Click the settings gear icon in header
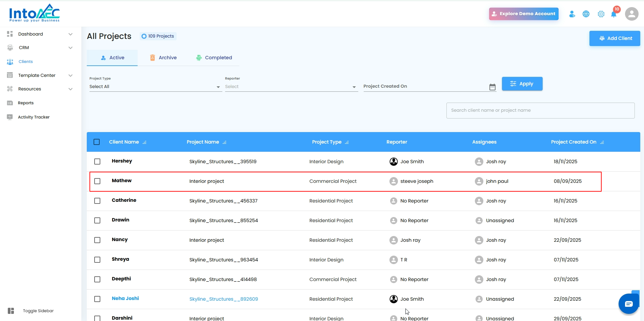The width and height of the screenshot is (644, 321). click(x=601, y=14)
